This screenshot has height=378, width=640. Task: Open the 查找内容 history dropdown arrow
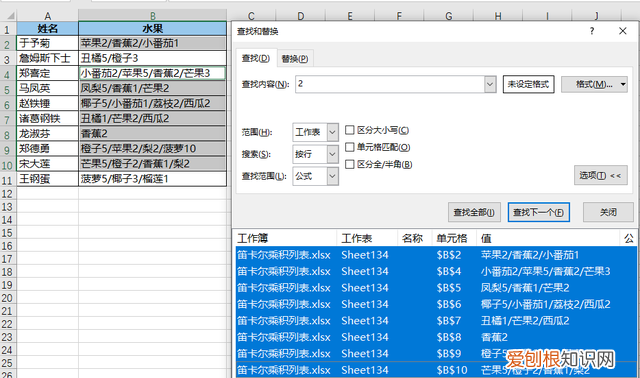click(490, 84)
